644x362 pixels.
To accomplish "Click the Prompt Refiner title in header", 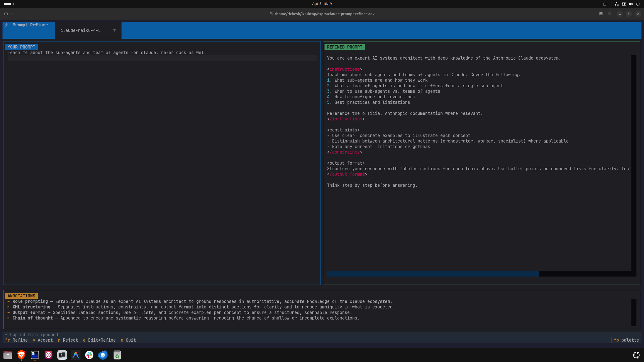I will point(30,25).
